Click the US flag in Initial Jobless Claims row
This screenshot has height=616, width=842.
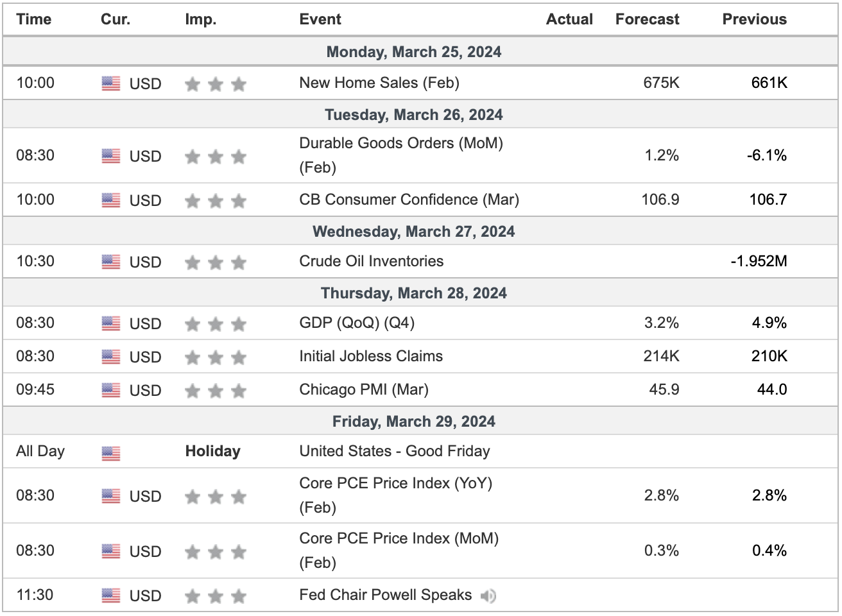click(111, 357)
